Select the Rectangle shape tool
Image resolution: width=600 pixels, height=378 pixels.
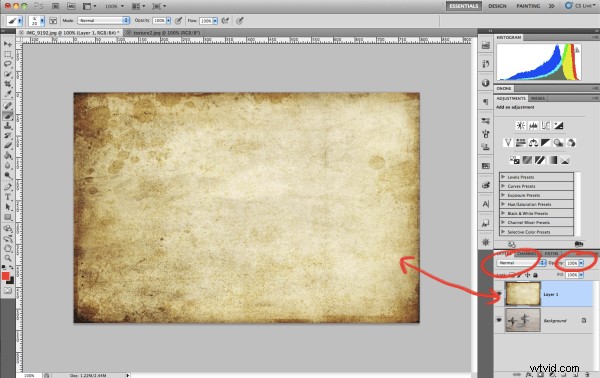pos(8,217)
